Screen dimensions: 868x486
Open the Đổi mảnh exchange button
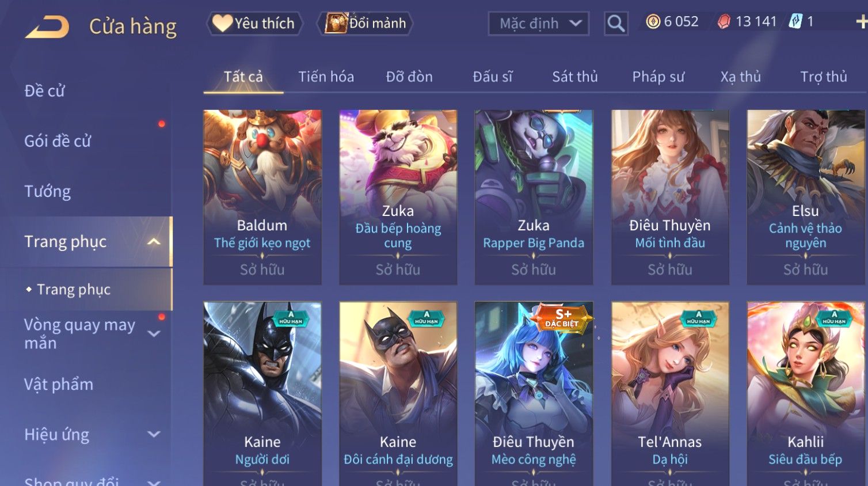[x=365, y=23]
